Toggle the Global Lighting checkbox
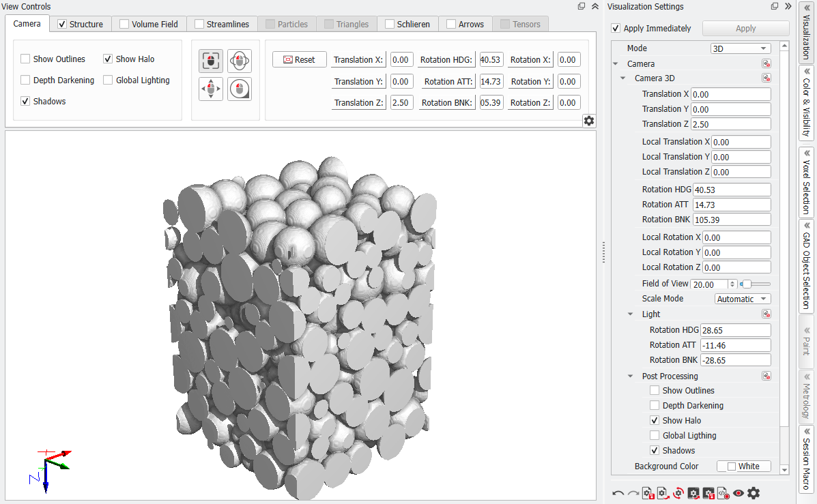The width and height of the screenshot is (817, 504). pos(108,80)
